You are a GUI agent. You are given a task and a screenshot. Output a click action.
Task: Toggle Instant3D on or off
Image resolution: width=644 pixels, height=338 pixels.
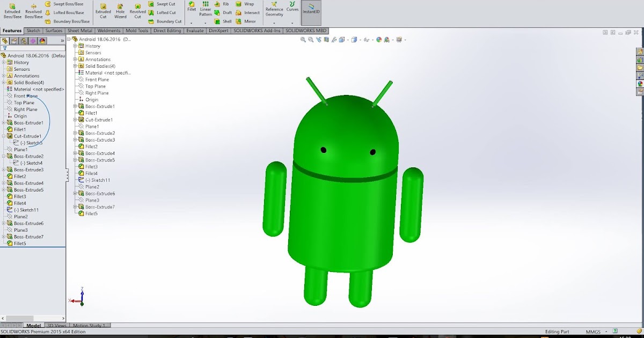click(x=311, y=10)
